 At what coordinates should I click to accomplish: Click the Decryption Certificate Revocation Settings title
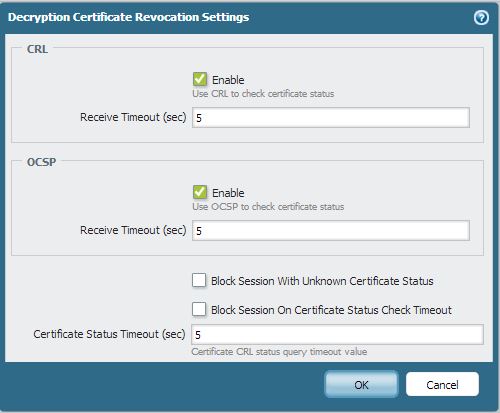[x=128, y=17]
